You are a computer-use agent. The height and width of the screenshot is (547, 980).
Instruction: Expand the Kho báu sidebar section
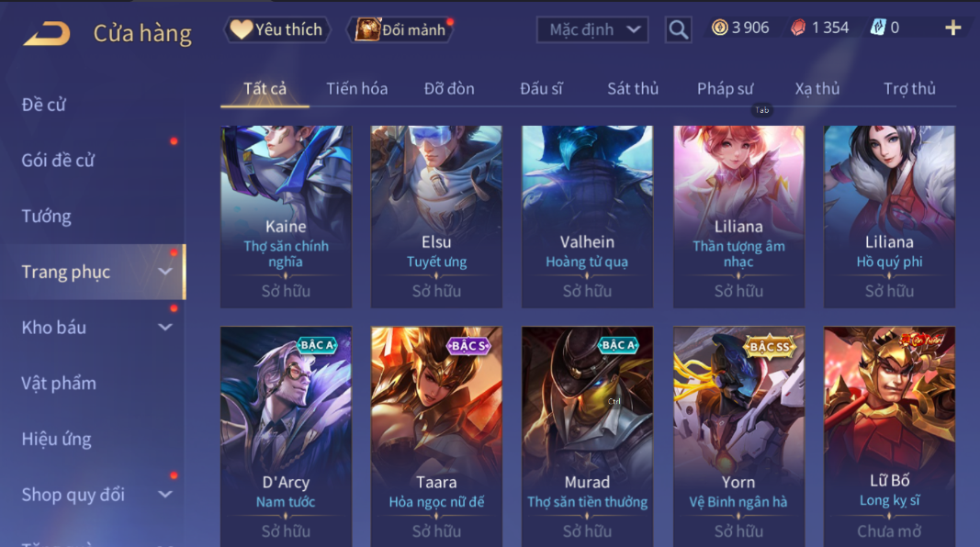[165, 328]
